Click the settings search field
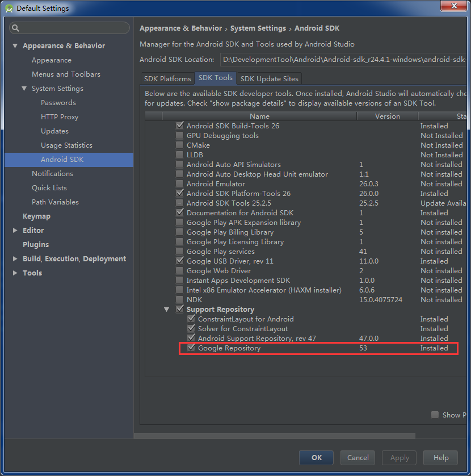Screen dimensions: 471x476 click(69, 28)
